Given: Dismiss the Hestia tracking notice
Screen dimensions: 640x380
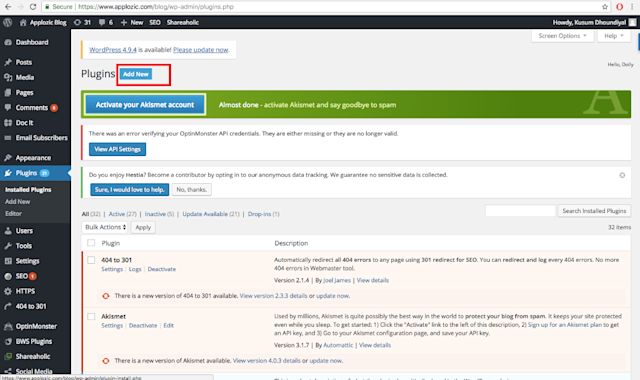Looking at the screenshot, I should 622,175.
